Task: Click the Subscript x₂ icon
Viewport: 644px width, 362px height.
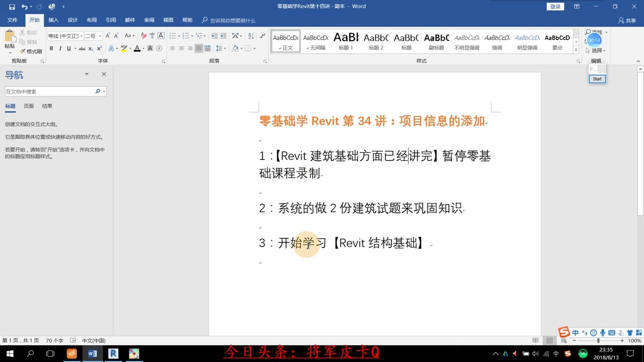Action: (91, 49)
